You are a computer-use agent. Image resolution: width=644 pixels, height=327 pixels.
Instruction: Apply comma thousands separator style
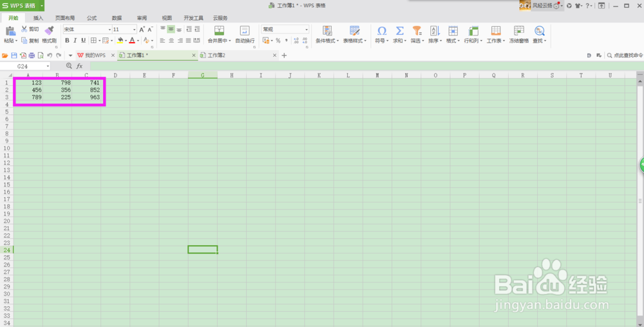(287, 40)
